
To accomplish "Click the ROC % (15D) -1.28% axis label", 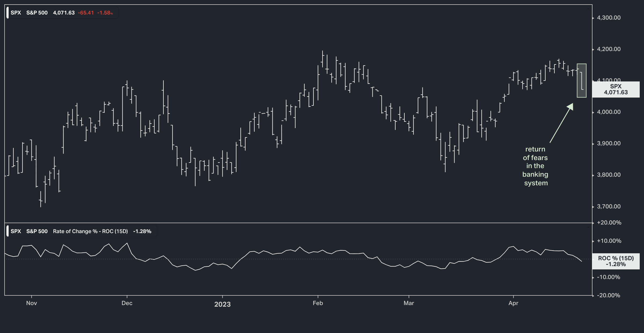I will 616,261.
